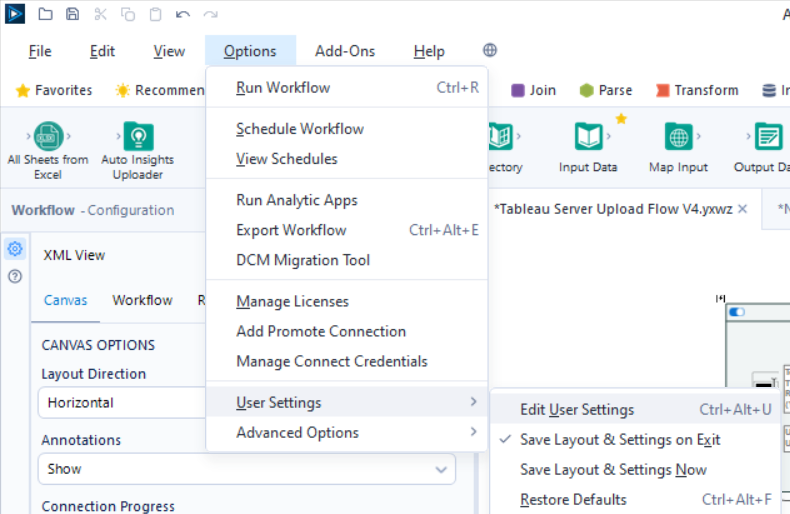Image resolution: width=790 pixels, height=514 pixels.
Task: Open the configuration gear icon in sidebar
Action: [15, 248]
